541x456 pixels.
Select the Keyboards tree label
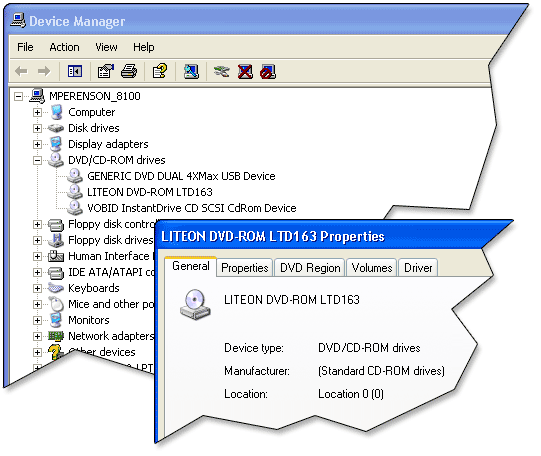(x=94, y=288)
